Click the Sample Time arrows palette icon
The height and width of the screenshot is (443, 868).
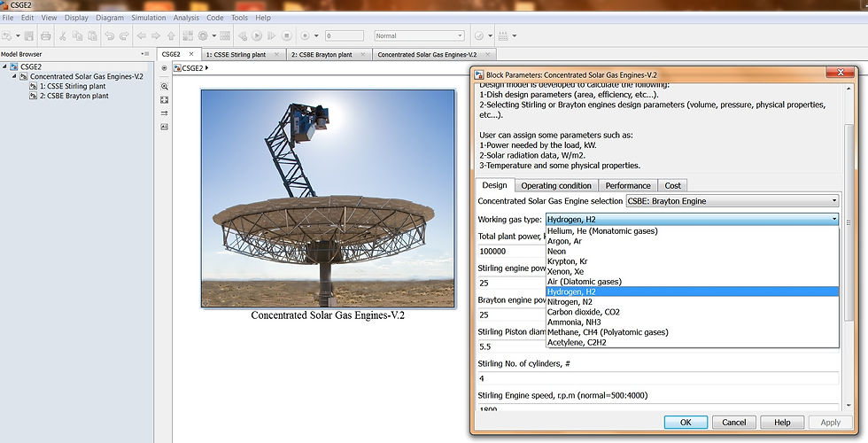coord(165,113)
